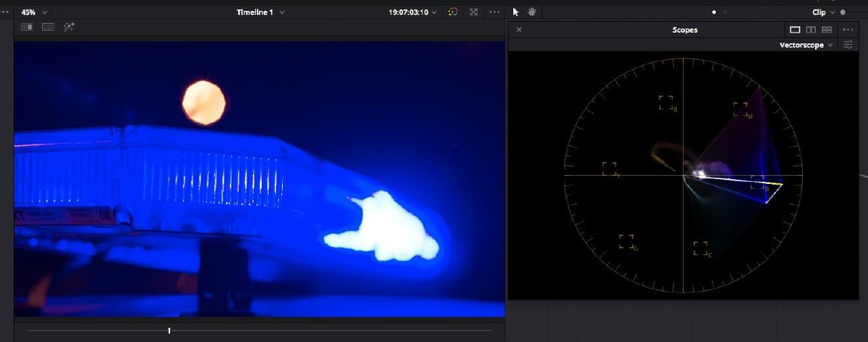Click the three-dot icon left of 45%
Viewport: 868px width, 342px height.
[x=5, y=12]
